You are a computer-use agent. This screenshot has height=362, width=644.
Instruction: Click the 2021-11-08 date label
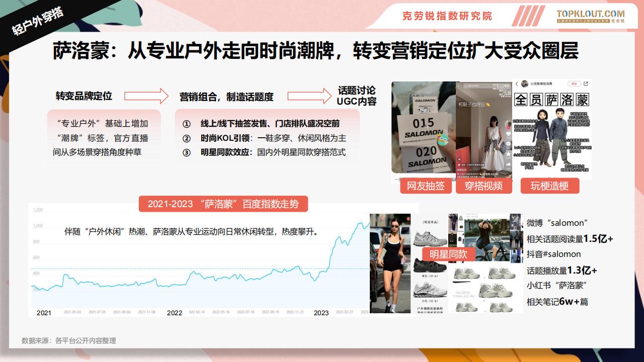pos(146,312)
